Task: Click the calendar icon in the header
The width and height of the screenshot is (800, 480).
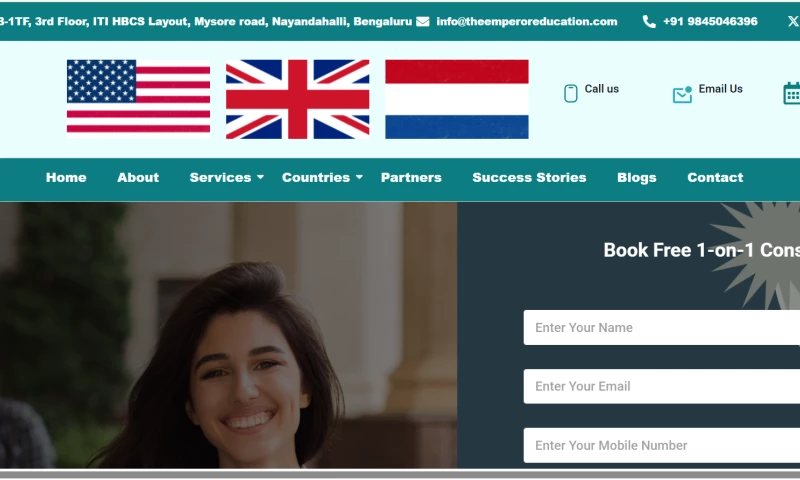Action: pyautogui.click(x=792, y=93)
